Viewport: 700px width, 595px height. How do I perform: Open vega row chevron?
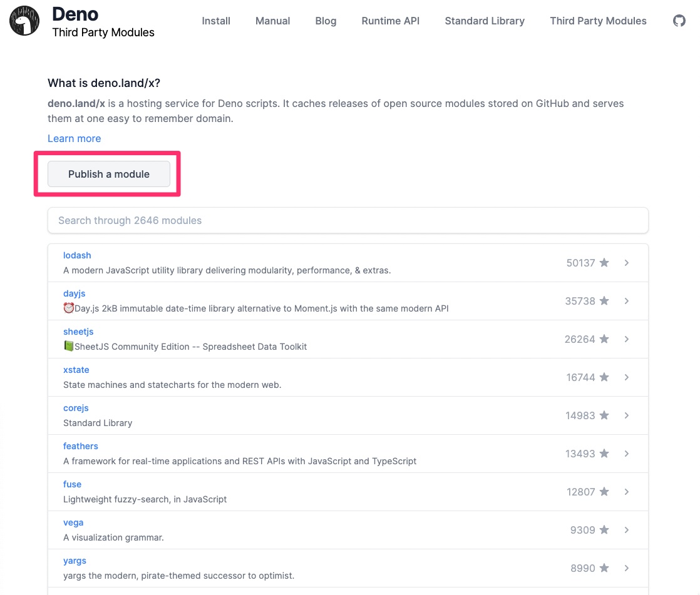point(627,530)
